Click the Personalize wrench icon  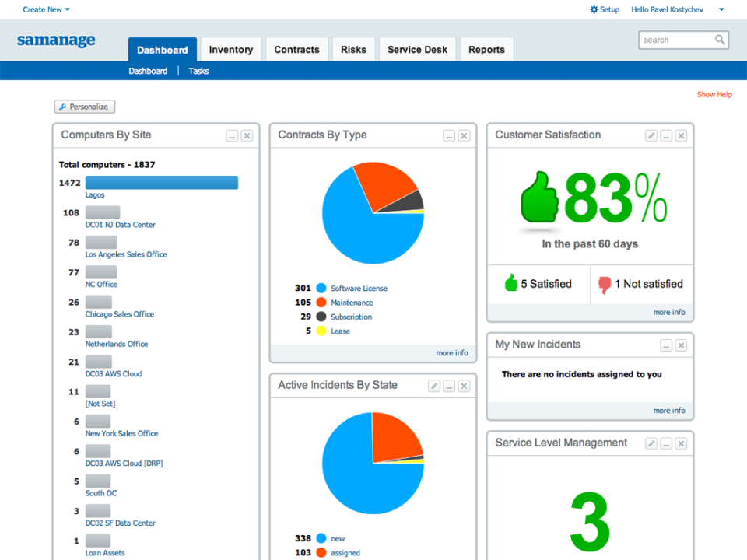(x=61, y=107)
